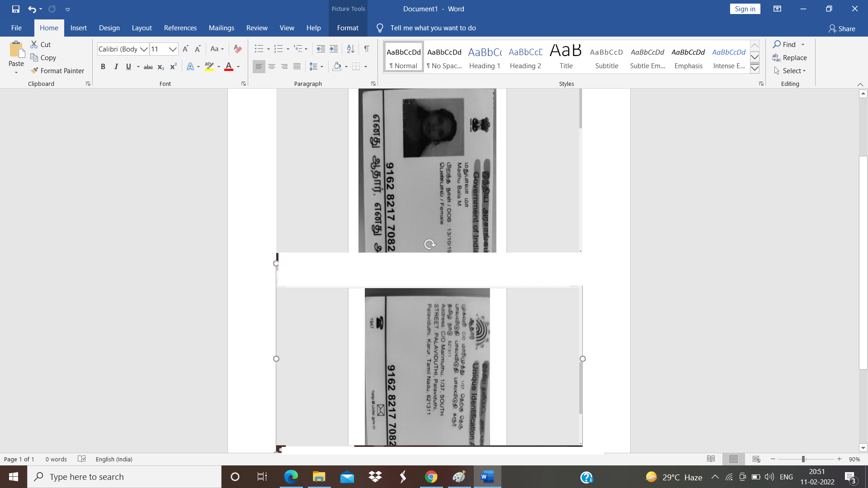Open the font name dropdown
Image resolution: width=868 pixels, height=488 pixels.
click(144, 49)
